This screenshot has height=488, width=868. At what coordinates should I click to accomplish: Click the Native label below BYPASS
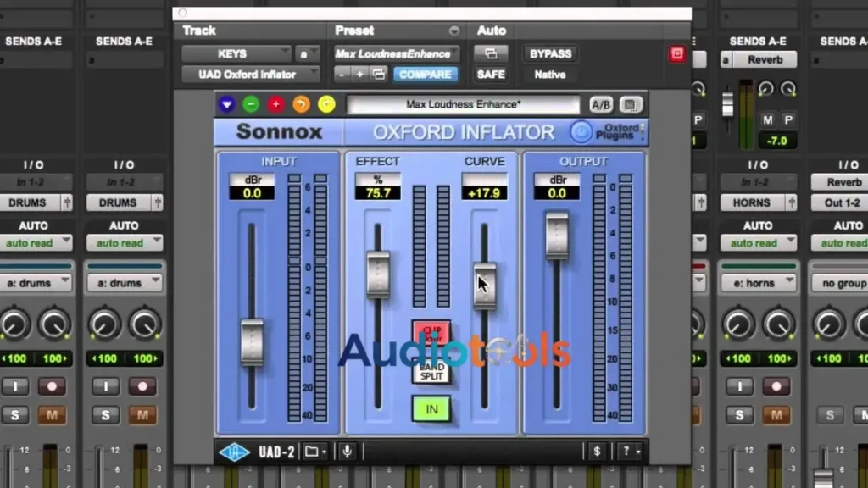pyautogui.click(x=549, y=75)
